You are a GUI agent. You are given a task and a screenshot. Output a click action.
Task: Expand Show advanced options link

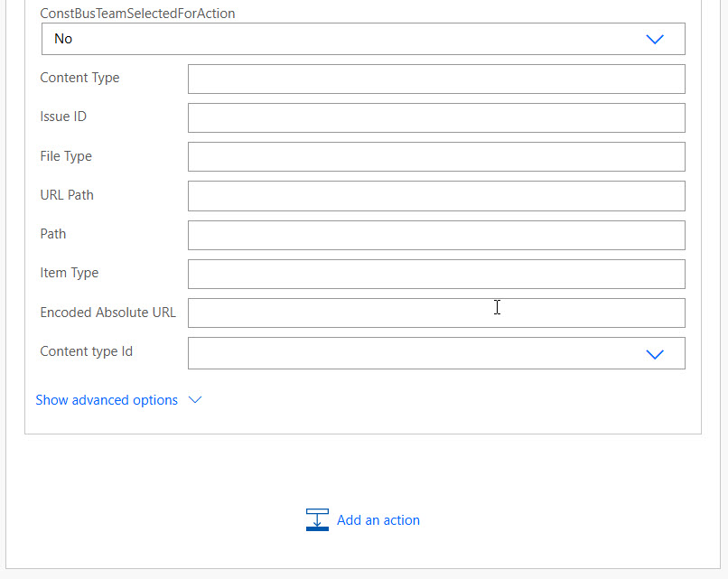[x=107, y=400]
